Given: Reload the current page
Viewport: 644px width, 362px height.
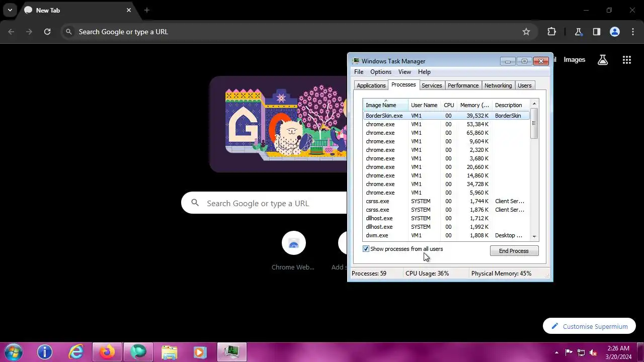Looking at the screenshot, I should tap(47, 32).
